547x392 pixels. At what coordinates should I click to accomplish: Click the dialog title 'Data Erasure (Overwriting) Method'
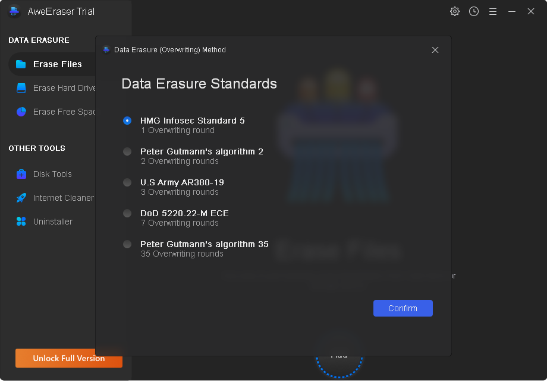click(x=170, y=50)
